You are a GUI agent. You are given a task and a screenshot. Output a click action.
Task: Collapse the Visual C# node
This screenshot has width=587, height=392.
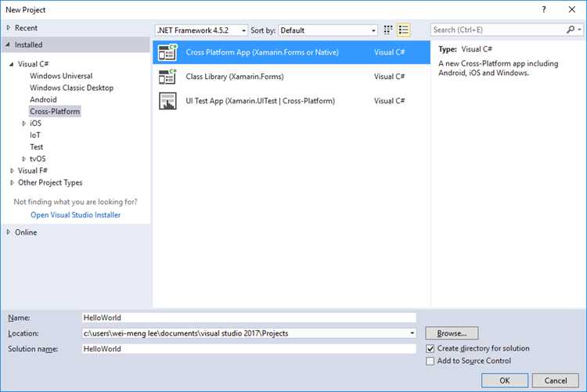click(x=12, y=64)
